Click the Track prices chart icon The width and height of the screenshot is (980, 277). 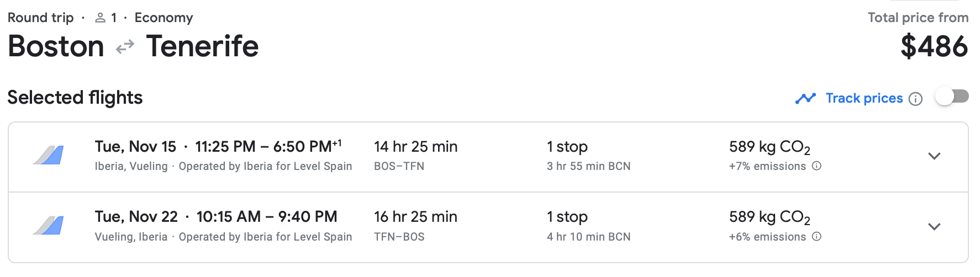[805, 99]
